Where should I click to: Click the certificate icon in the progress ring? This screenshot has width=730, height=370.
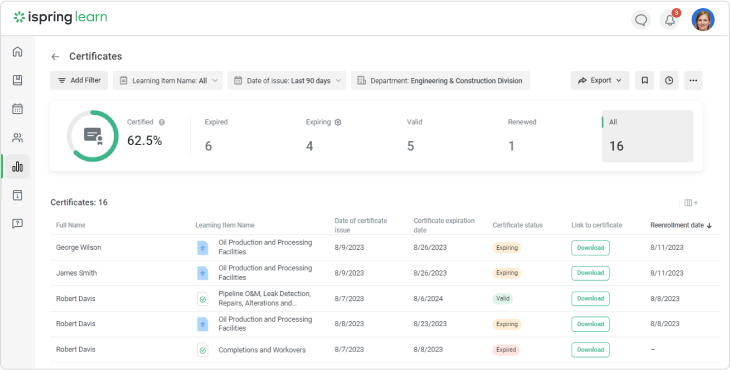93,136
